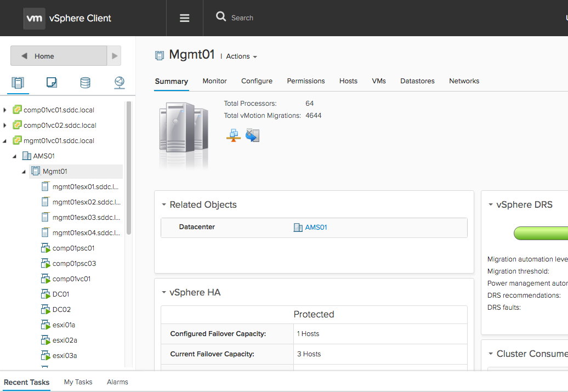The height and width of the screenshot is (392, 568).
Task: Expand the comp01vc01.sddc.local tree node
Action: point(5,110)
